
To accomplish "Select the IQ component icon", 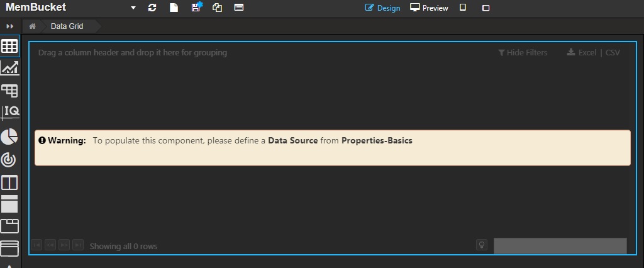I will pos(10,112).
